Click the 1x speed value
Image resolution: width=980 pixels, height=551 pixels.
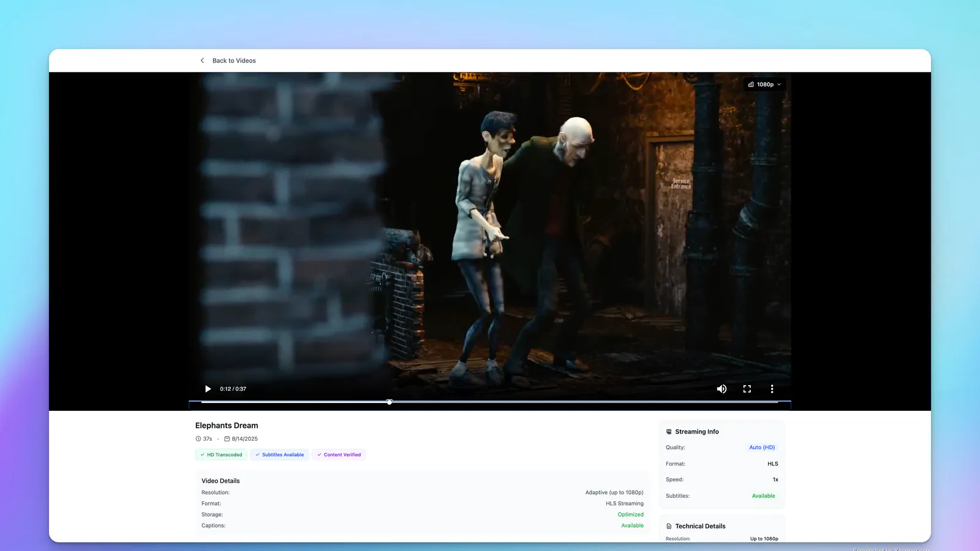[775, 480]
